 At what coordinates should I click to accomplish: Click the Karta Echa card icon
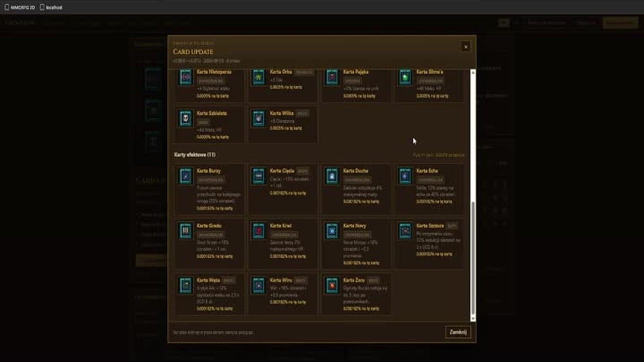405,176
